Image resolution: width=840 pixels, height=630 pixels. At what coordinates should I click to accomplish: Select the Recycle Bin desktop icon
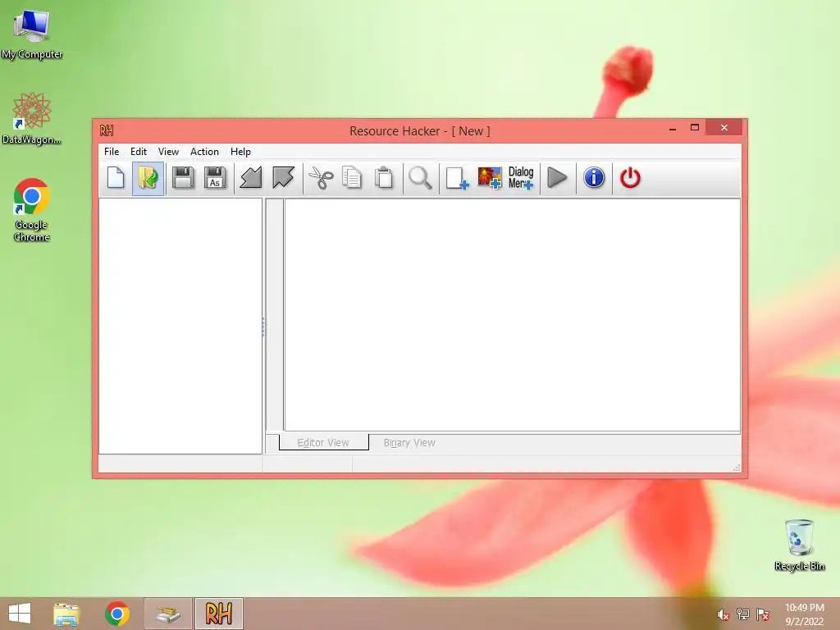click(x=799, y=545)
